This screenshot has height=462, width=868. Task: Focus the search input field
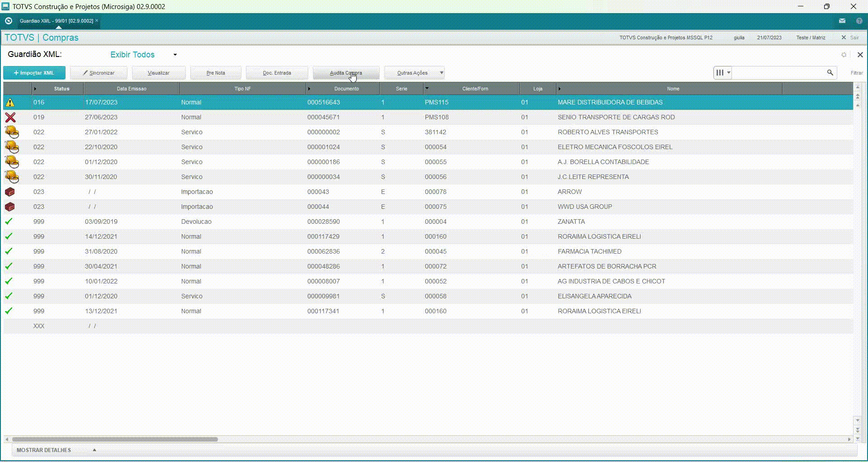coord(778,72)
